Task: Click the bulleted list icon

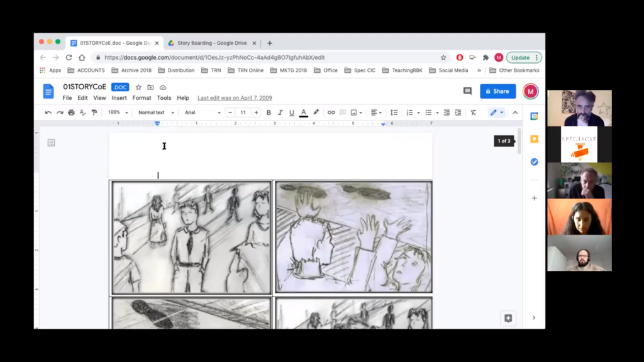Action: 428,112
